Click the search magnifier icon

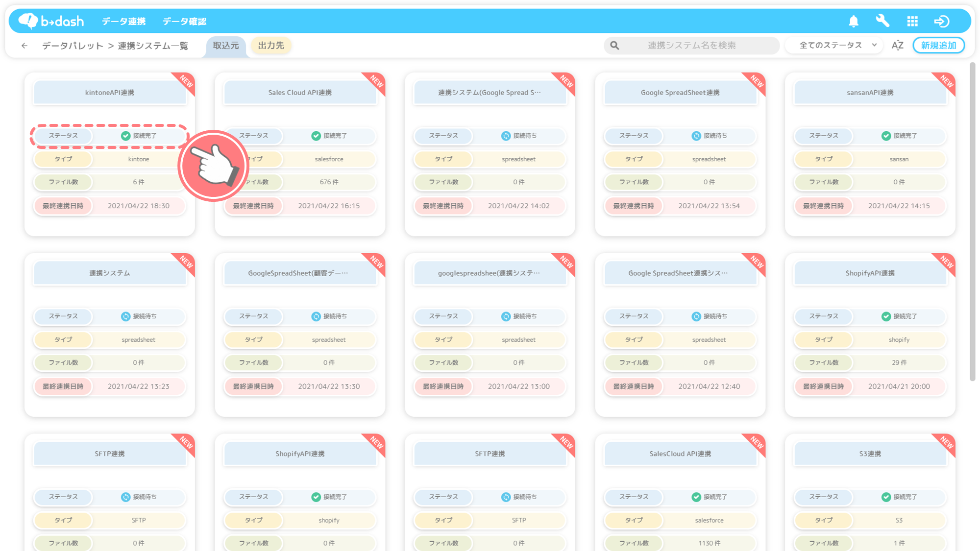coord(614,46)
